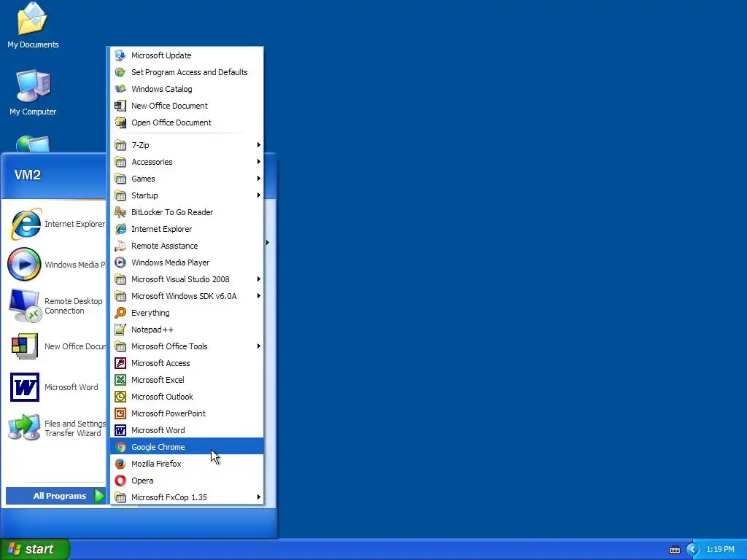
Task: Expand the Games submenu
Action: pos(187,178)
